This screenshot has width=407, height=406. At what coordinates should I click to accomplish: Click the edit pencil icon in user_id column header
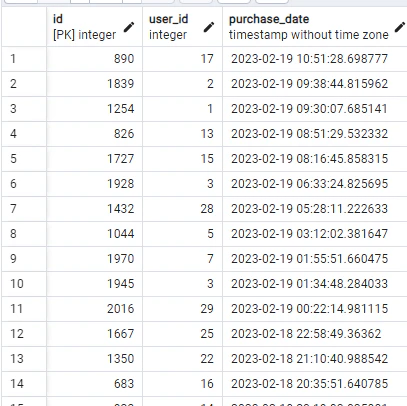pos(209,27)
